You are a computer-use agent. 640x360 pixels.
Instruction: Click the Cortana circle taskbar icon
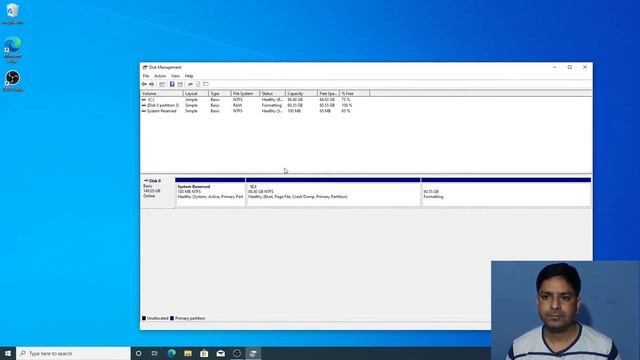tap(139, 353)
